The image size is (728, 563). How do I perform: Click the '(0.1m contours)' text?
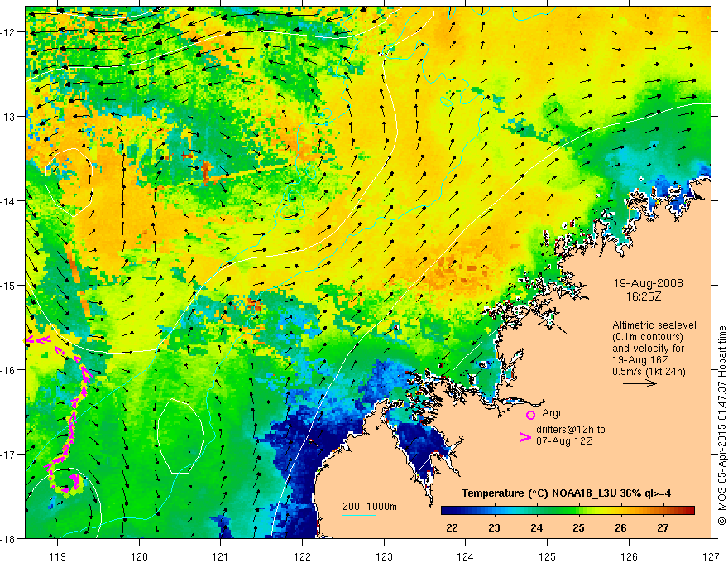coord(648,337)
